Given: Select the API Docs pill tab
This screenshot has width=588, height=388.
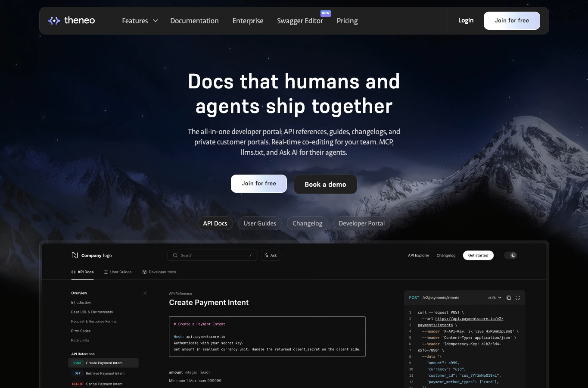Looking at the screenshot, I should pyautogui.click(x=215, y=223).
